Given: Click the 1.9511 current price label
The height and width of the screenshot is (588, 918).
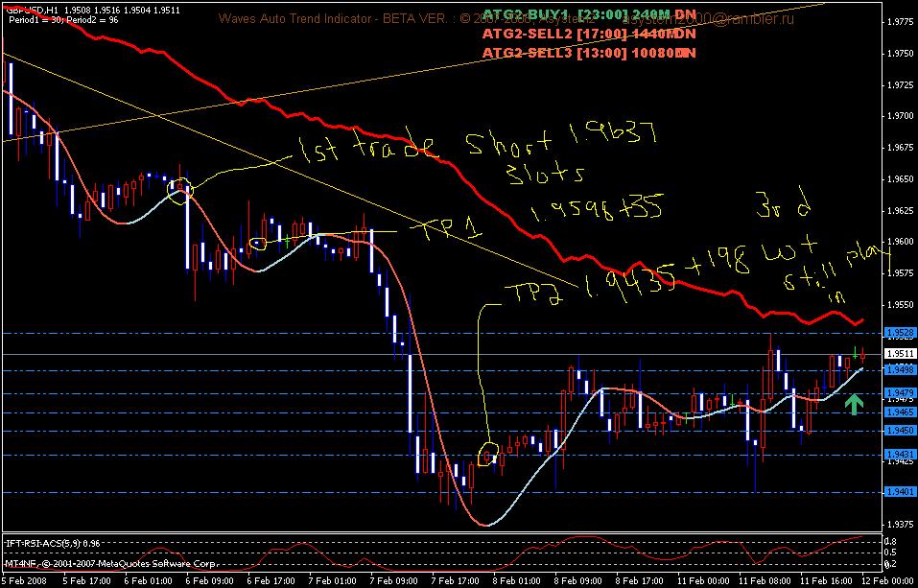Looking at the screenshot, I should (900, 354).
